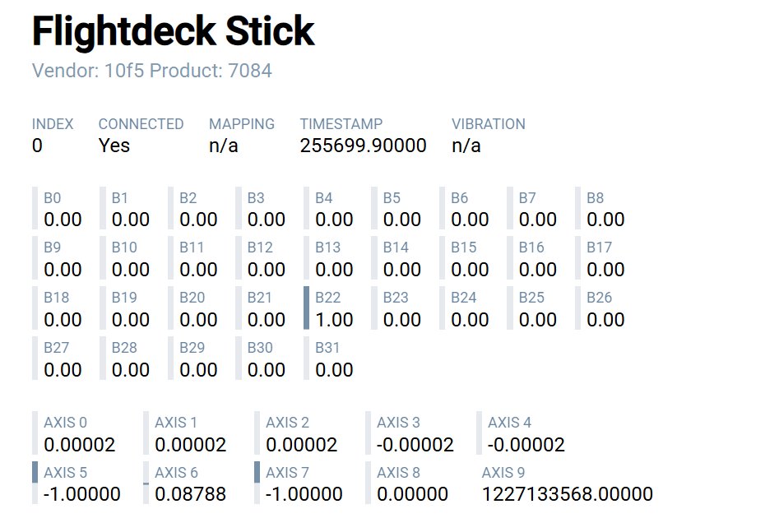Image resolution: width=779 pixels, height=532 pixels.
Task: Select the B20 button cell
Action: (197, 309)
